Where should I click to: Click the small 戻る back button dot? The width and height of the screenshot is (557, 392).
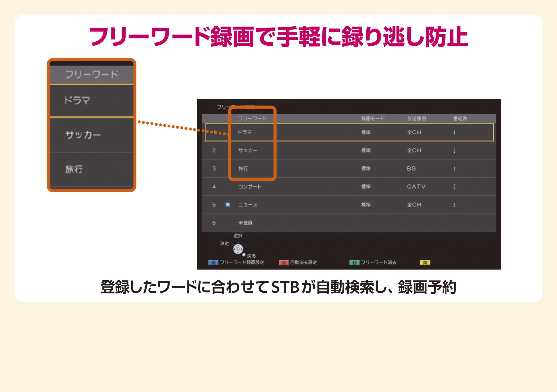(244, 255)
